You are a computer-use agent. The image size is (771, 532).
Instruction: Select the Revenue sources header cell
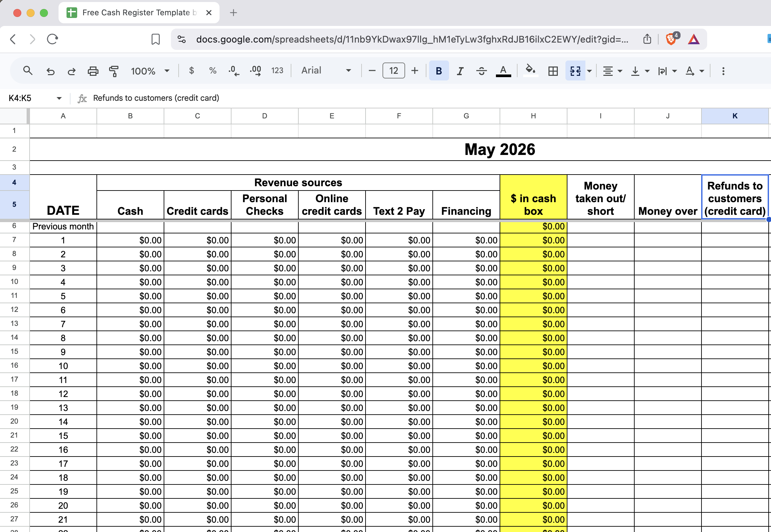pyautogui.click(x=298, y=183)
